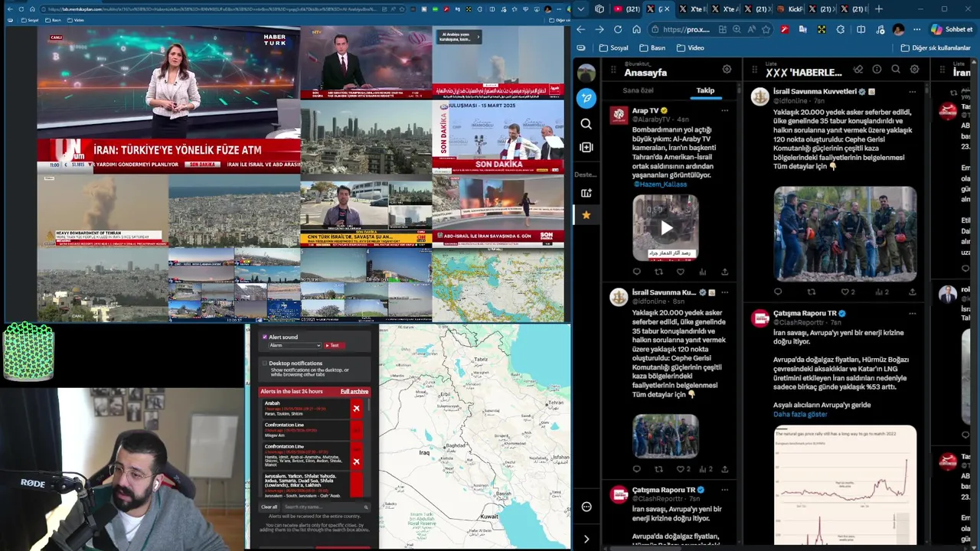Open the Edge workspaces icon
Viewport: 980px width, 551px height.
point(599,8)
